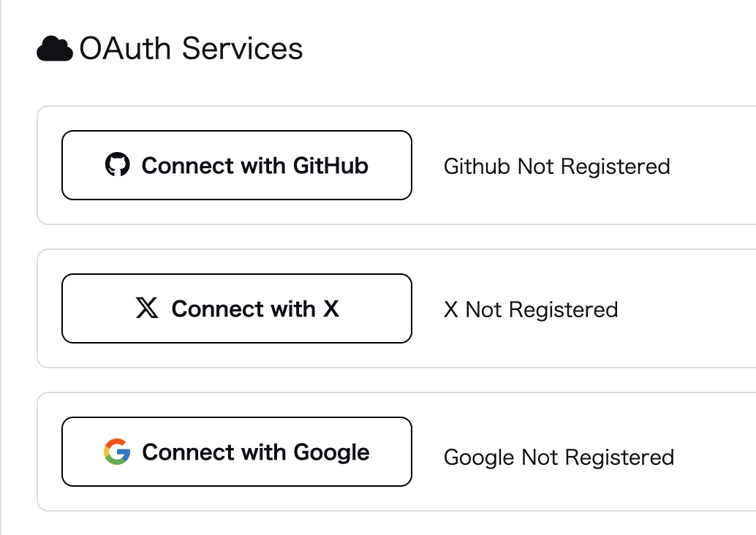
Task: Select the OAuth Services section heading
Action: (x=190, y=49)
